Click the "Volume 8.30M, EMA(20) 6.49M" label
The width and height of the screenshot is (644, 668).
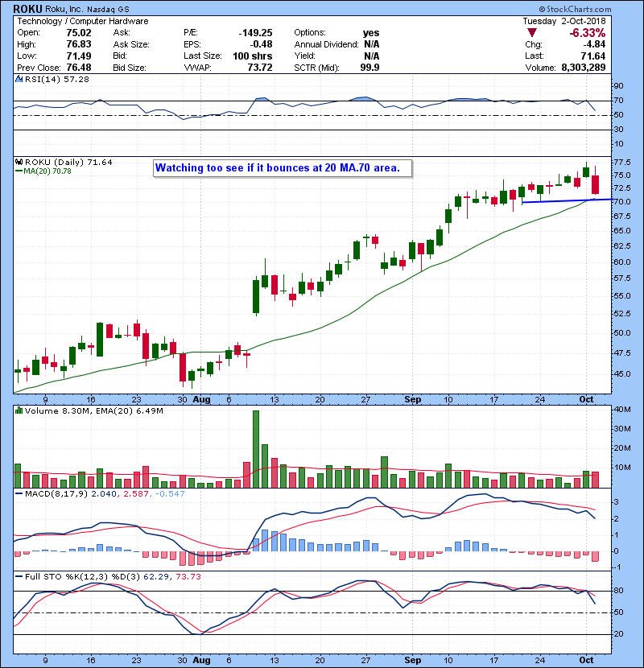pos(93,411)
